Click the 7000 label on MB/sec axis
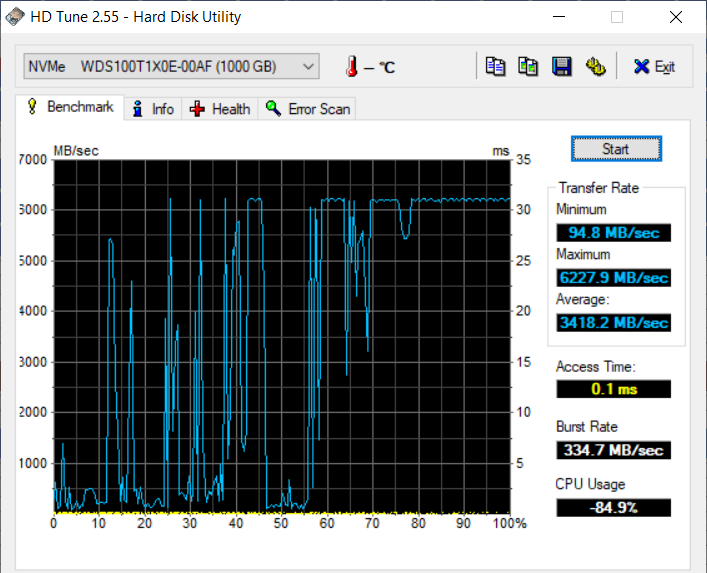This screenshot has width=707, height=573. 33,160
